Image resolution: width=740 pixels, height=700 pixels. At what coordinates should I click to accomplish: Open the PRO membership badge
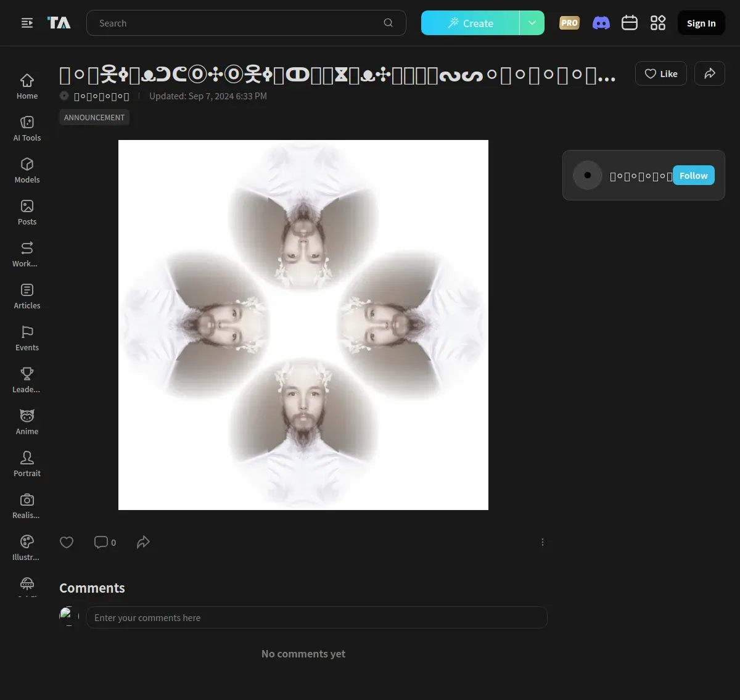click(569, 23)
